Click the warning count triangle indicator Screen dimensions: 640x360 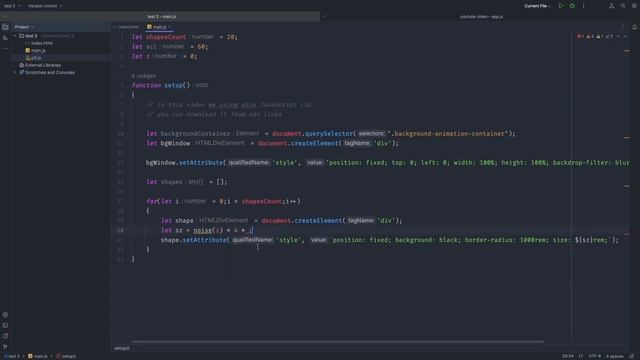point(590,37)
